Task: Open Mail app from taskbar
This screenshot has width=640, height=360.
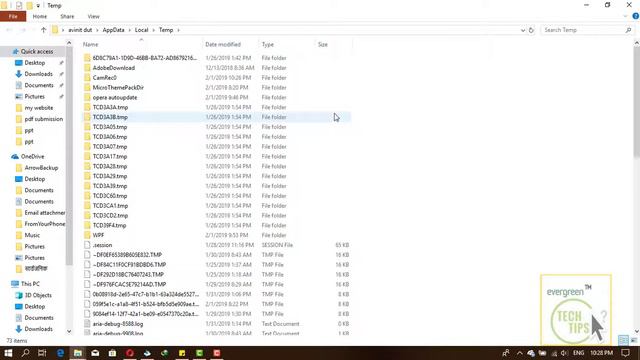Action: pos(95,353)
